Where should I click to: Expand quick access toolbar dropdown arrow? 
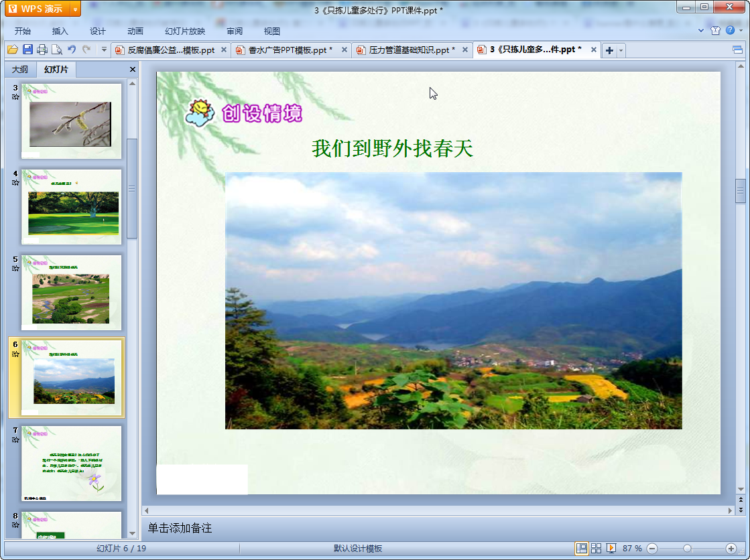pyautogui.click(x=104, y=50)
